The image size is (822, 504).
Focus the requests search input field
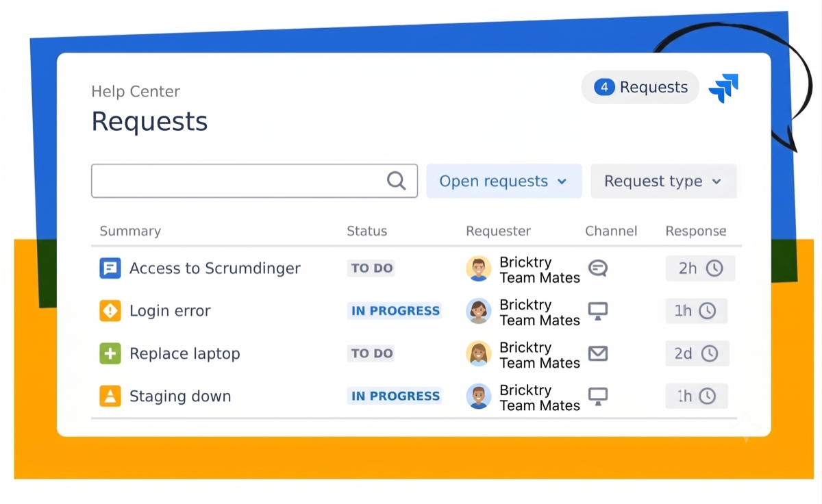[254, 181]
